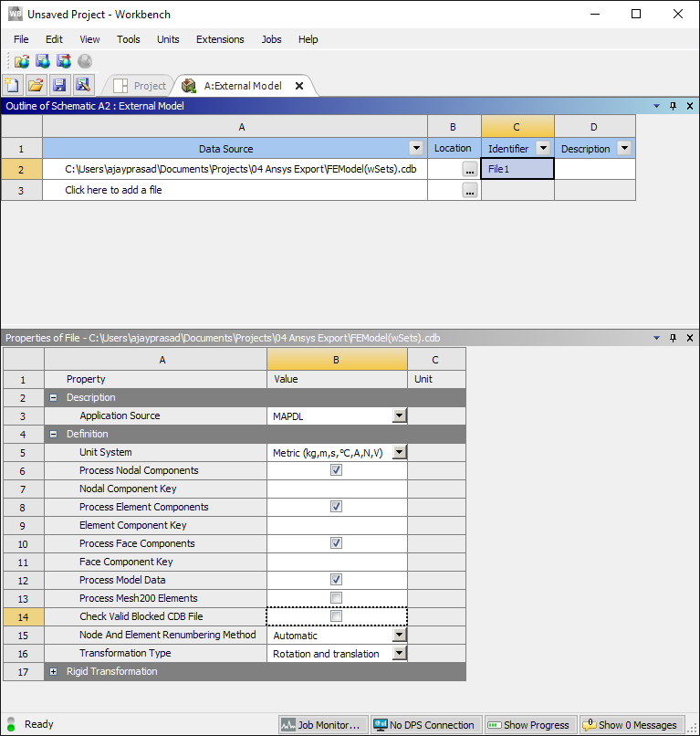Screen dimensions: 700x736
Task: Open the Edit menu
Action: (54, 39)
